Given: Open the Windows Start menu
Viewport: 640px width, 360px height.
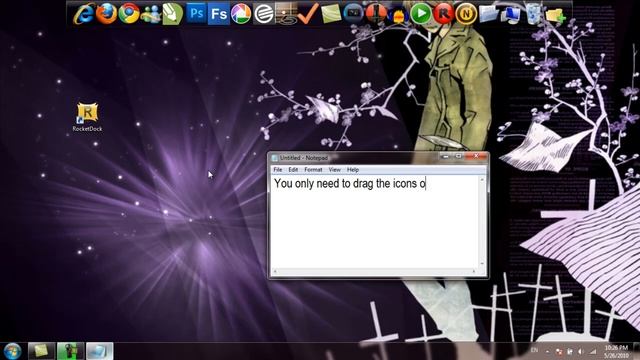Looking at the screenshot, I should tap(12, 351).
